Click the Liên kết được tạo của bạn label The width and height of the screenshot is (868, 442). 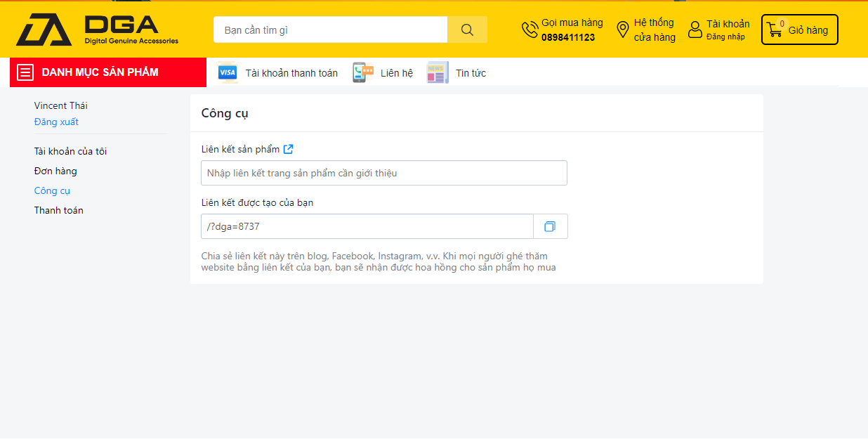click(257, 202)
